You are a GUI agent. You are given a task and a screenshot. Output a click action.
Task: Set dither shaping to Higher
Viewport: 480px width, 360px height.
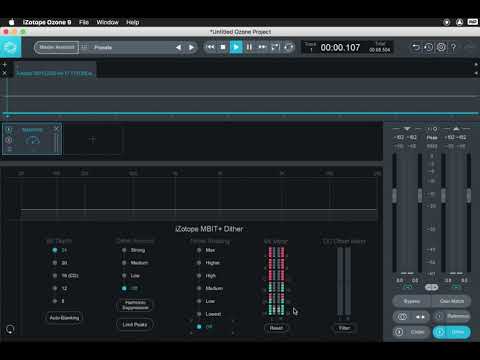[208, 263]
